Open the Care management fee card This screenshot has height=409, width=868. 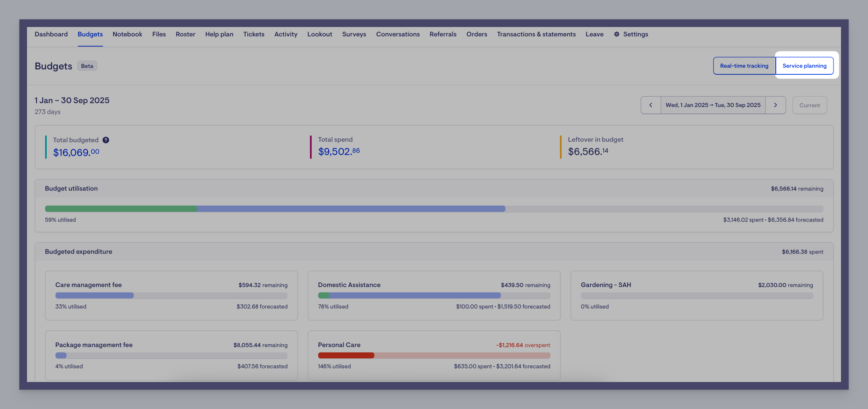point(171,295)
